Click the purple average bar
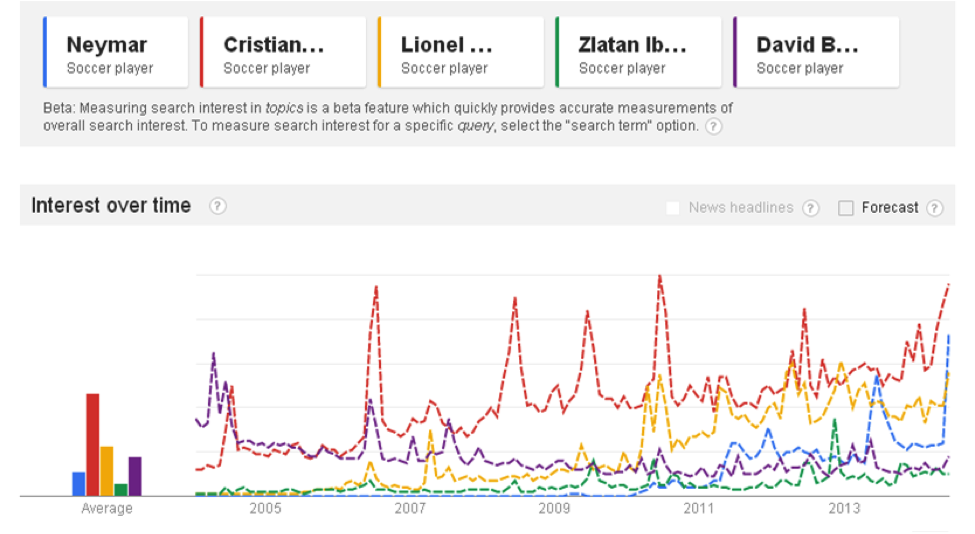Screen dimensions: 975x534 click(x=135, y=476)
